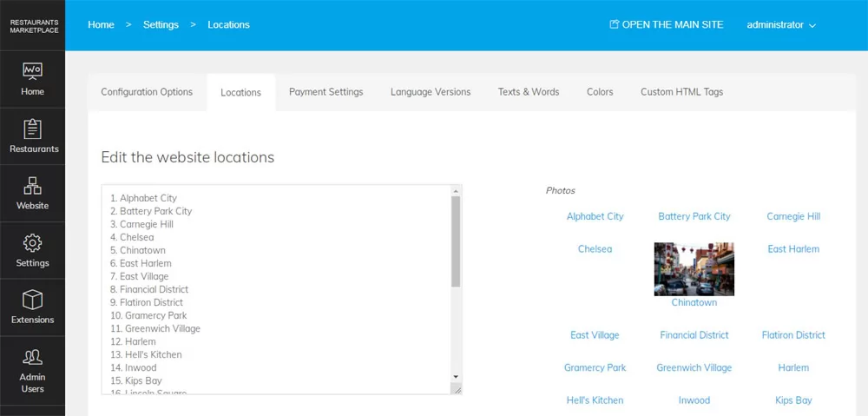Click the Restaurants Marketplace logo
This screenshot has height=416, width=868.
[x=34, y=26]
